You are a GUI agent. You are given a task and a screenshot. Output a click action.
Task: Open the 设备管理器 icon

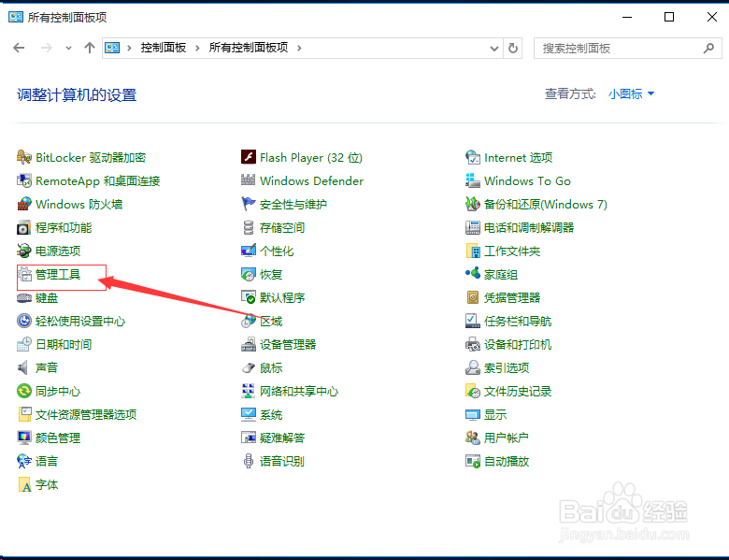pos(249,344)
